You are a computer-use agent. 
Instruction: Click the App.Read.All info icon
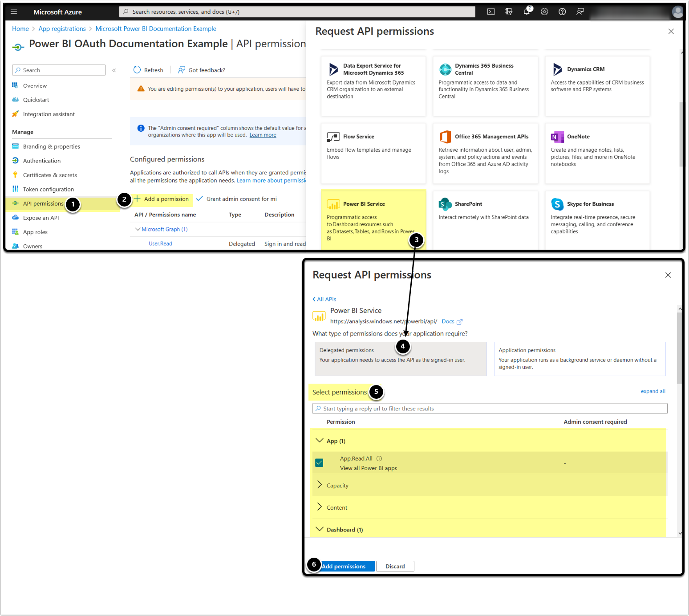(x=379, y=458)
